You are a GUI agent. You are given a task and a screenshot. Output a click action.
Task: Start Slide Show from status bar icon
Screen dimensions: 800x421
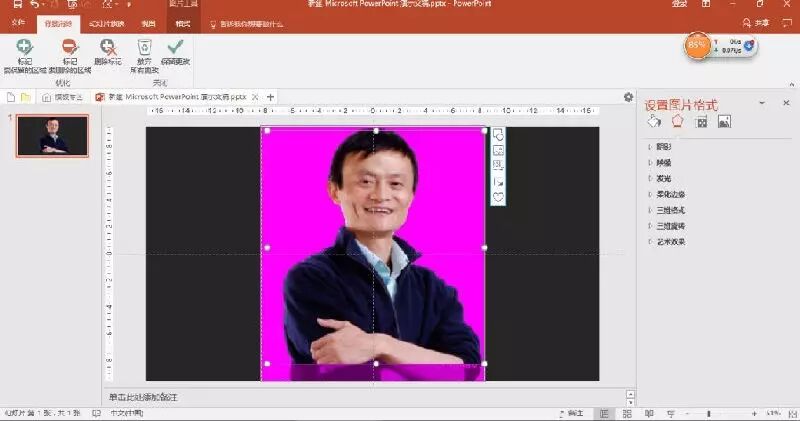coord(671,413)
